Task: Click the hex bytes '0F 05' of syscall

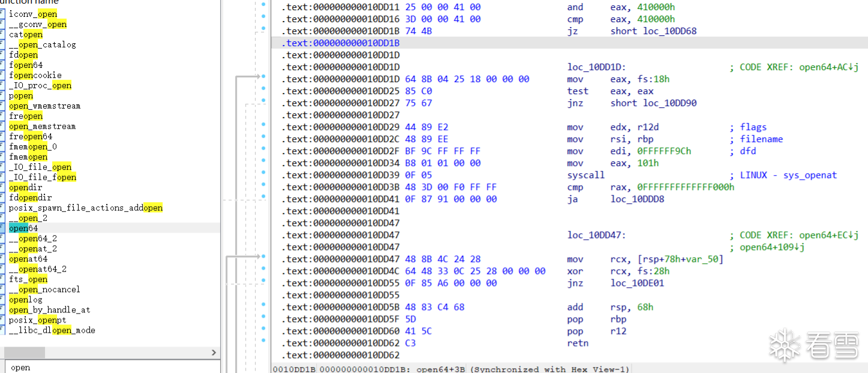Action: [418, 175]
